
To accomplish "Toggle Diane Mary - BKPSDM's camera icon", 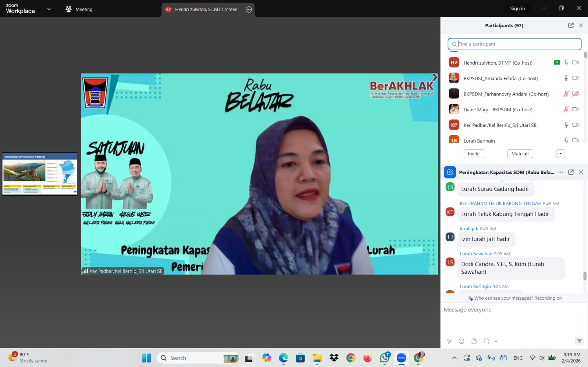I will [575, 109].
